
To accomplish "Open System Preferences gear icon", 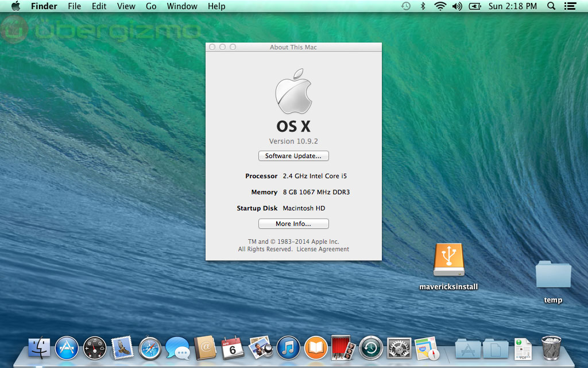I will tap(399, 348).
